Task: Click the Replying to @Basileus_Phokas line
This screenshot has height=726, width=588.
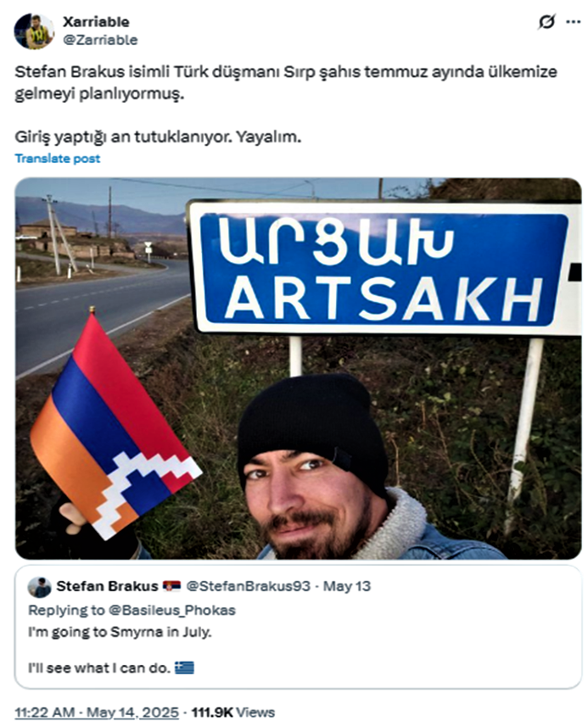Action: click(132, 611)
